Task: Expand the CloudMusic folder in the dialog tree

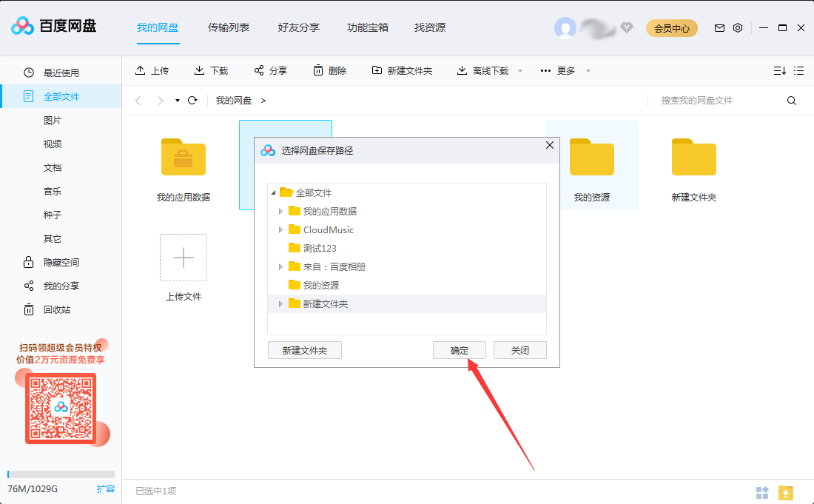Action: pyautogui.click(x=280, y=229)
